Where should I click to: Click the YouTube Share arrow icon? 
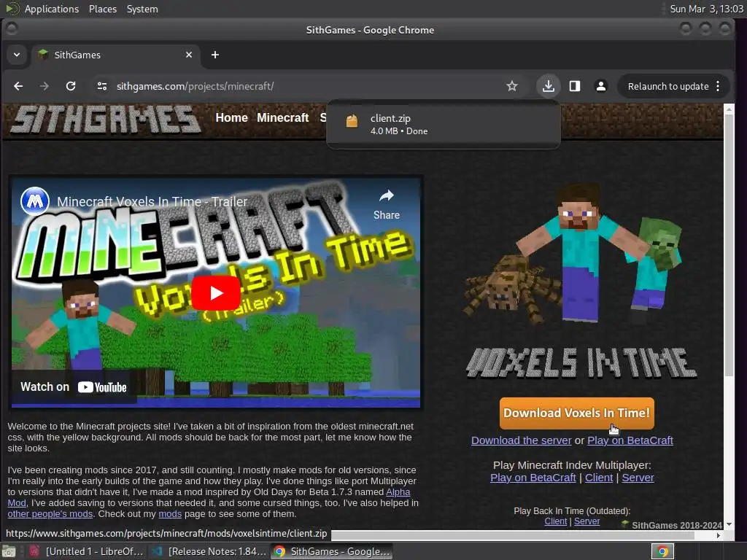coord(387,195)
